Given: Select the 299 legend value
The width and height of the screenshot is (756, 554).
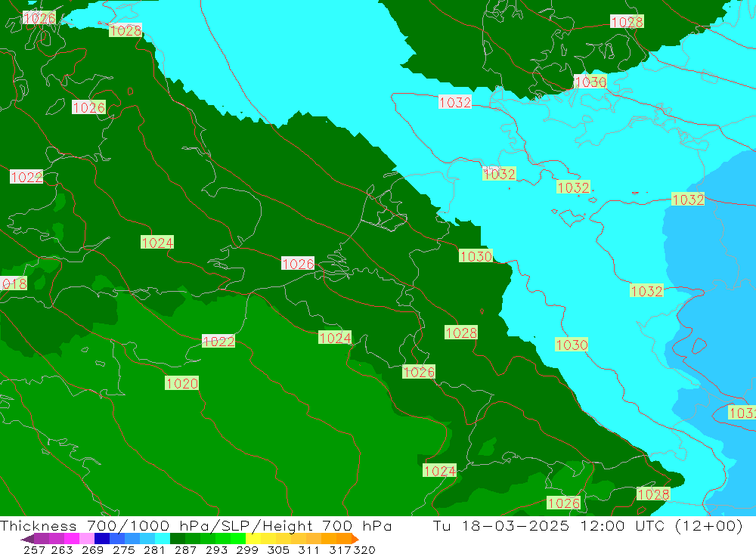Looking at the screenshot, I should tap(247, 549).
